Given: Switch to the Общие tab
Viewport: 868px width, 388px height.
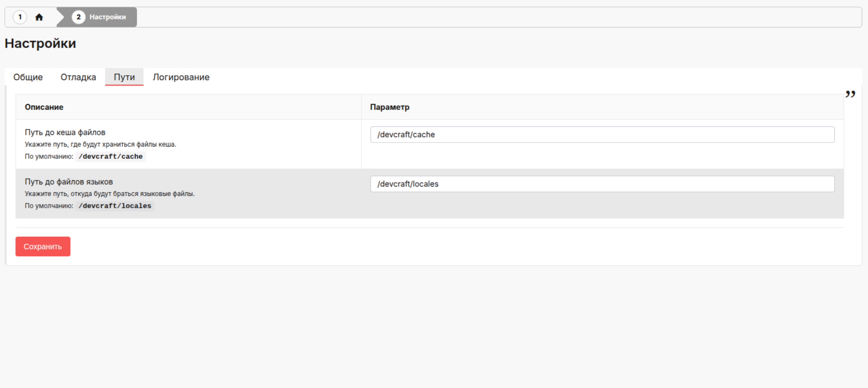Looking at the screenshot, I should pos(28,77).
